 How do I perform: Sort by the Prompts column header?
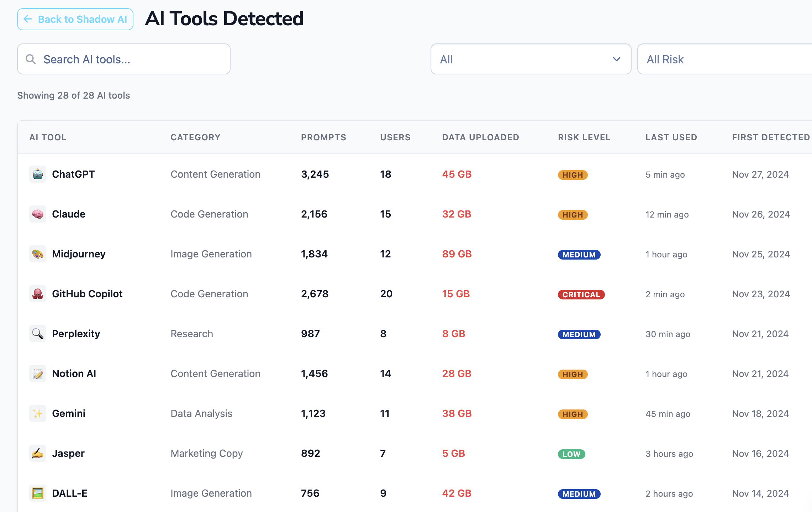[x=323, y=137]
